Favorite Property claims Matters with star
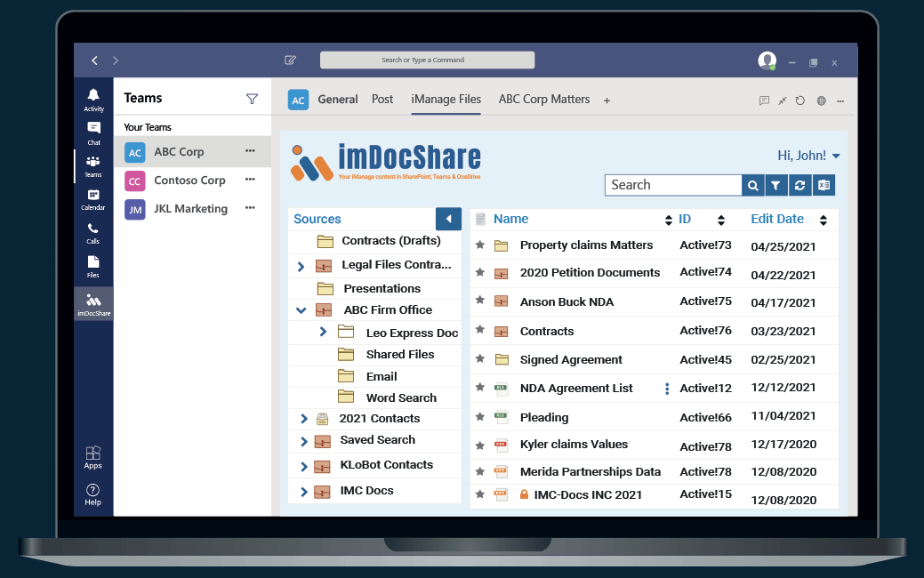Image resolution: width=924 pixels, height=578 pixels. [x=480, y=245]
